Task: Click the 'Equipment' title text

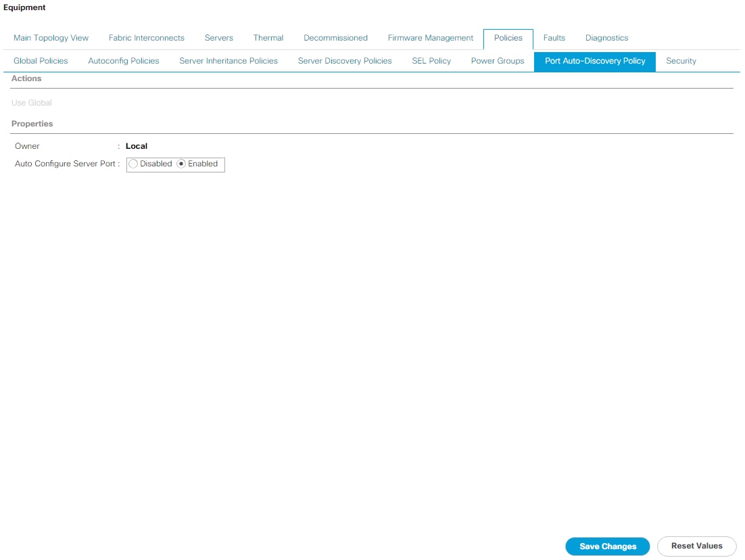Action: click(x=24, y=7)
